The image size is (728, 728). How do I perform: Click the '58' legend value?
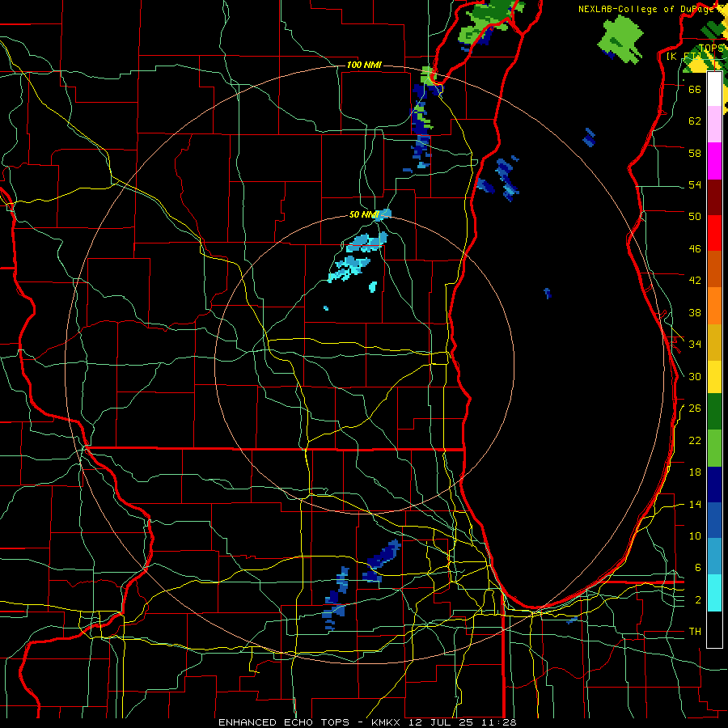[x=695, y=153]
